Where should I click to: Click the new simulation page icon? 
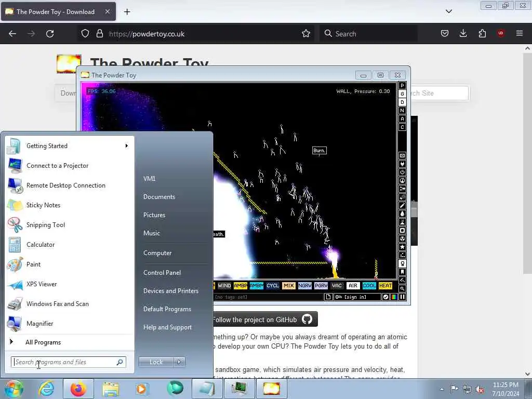coord(328,297)
